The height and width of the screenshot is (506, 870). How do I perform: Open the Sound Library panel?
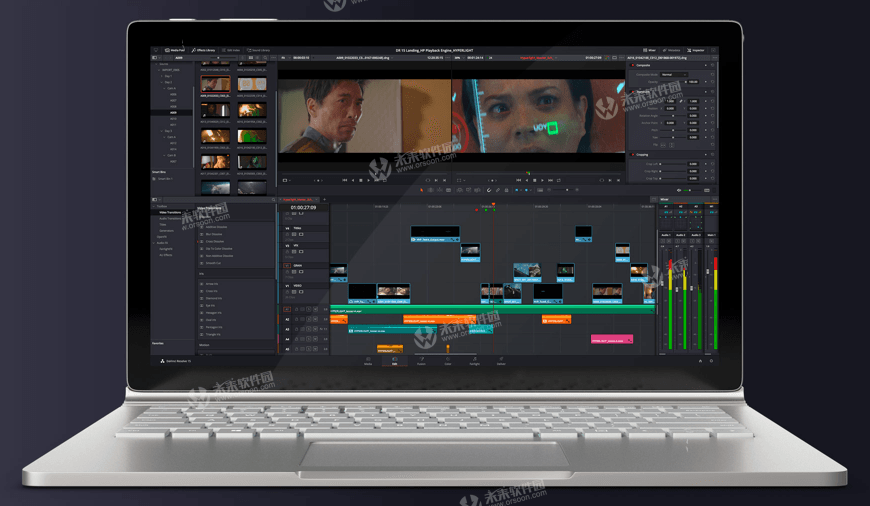pos(259,50)
